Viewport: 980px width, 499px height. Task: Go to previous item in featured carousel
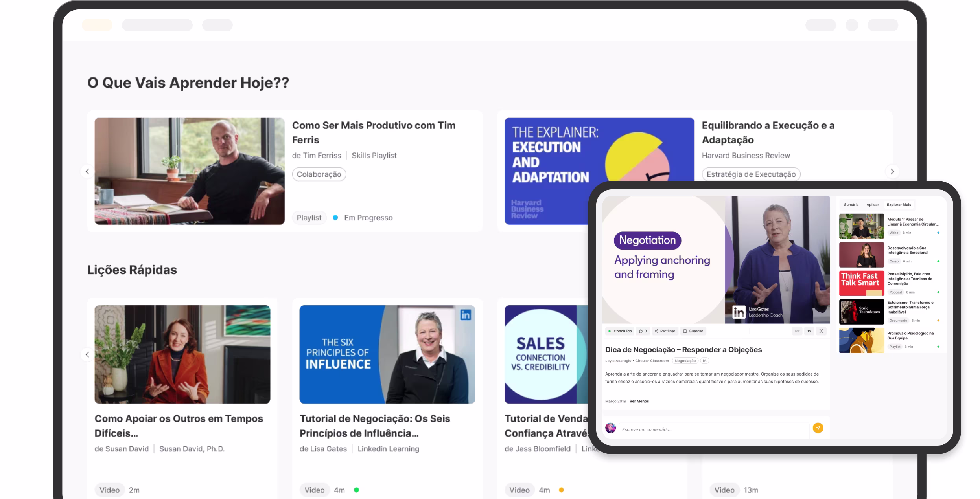(87, 171)
